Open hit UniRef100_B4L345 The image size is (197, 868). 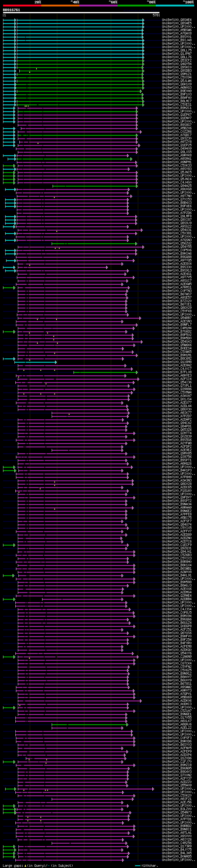tap(177, 853)
